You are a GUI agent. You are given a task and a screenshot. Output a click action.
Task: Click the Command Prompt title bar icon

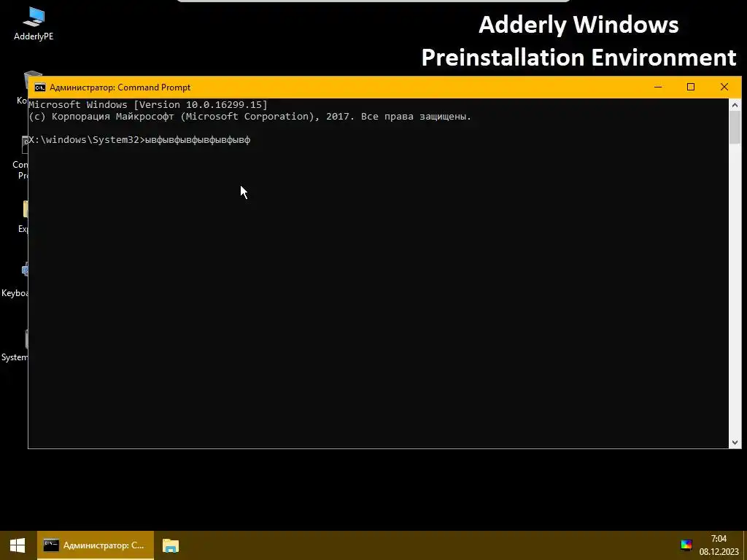click(40, 87)
